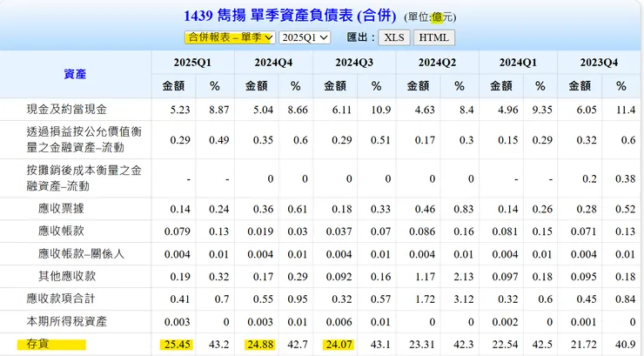Click the 0.46 notes receivable value for 2024Q2
The height and width of the screenshot is (356, 644).
pos(425,209)
